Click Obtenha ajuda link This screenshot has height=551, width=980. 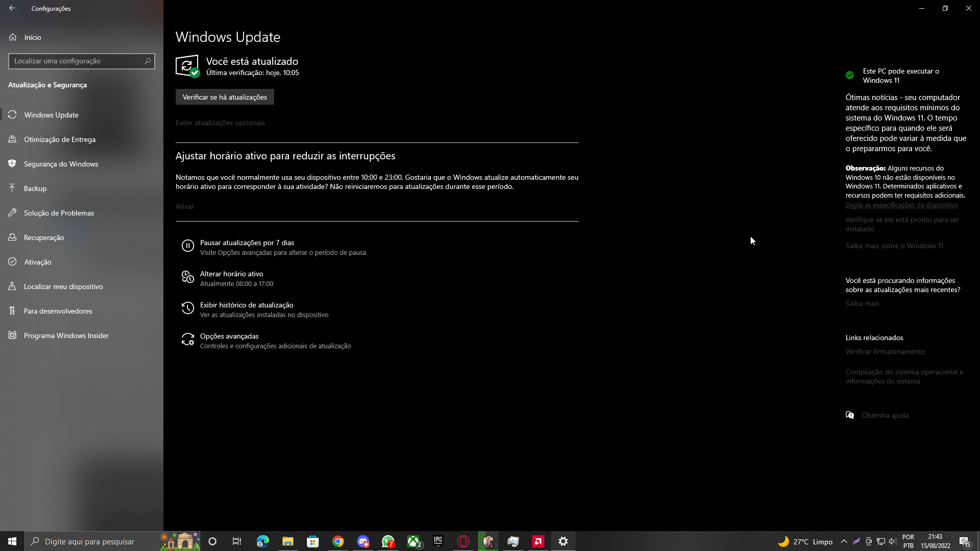[885, 415]
